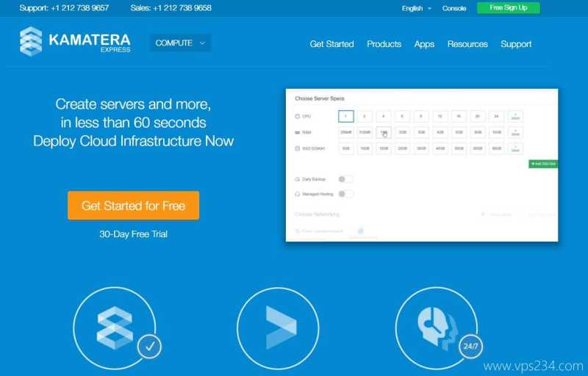
Task: Open the Products menu
Action: click(x=384, y=44)
